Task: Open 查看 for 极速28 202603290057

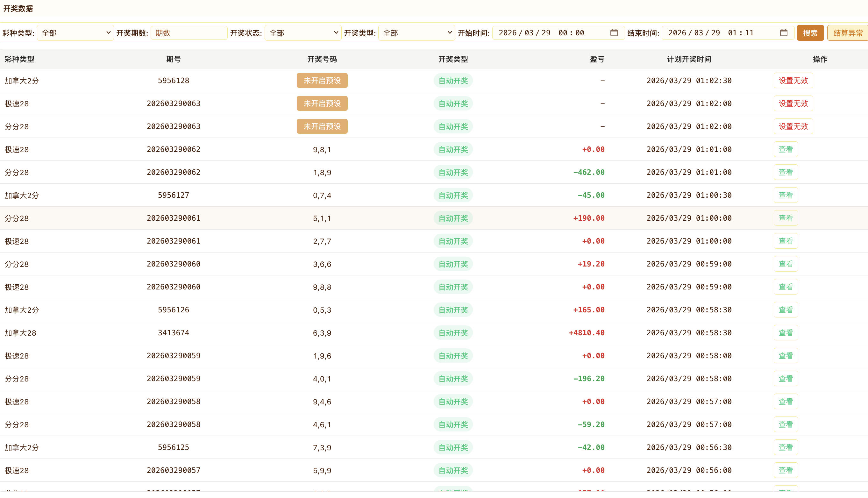Action: [x=786, y=470]
